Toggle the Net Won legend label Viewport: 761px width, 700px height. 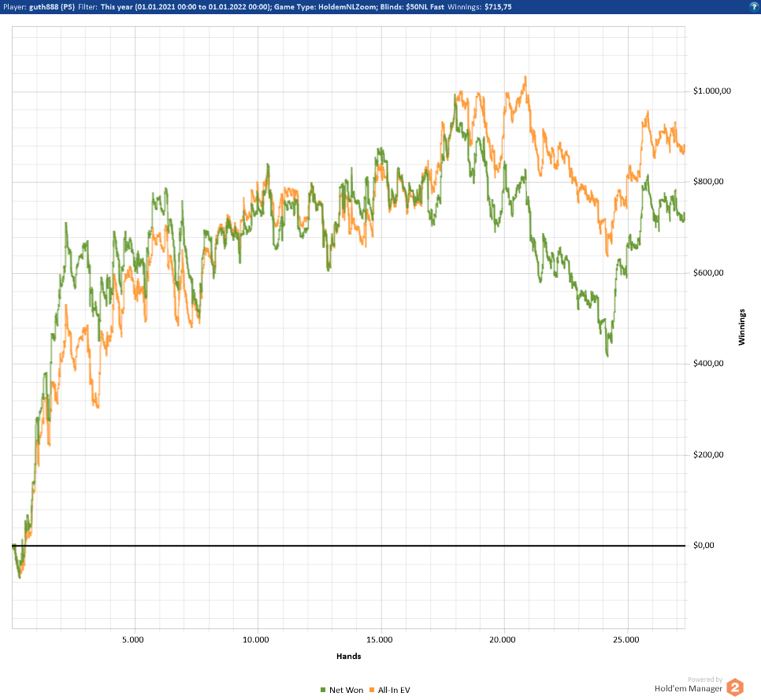click(x=346, y=690)
